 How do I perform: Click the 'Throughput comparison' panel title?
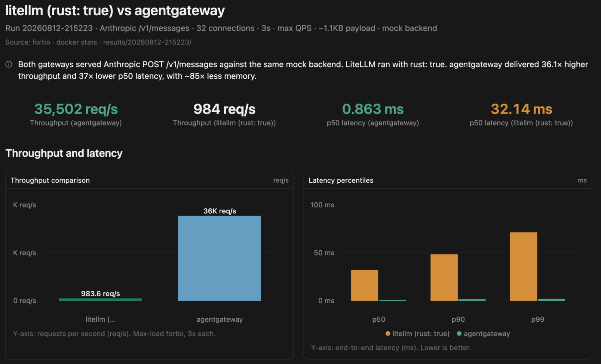point(50,180)
